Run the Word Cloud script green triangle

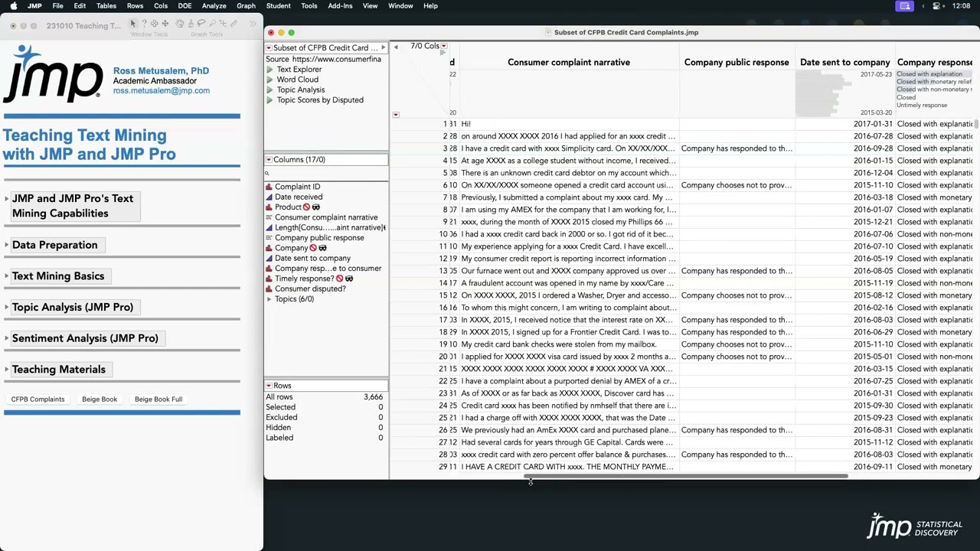[269, 80]
